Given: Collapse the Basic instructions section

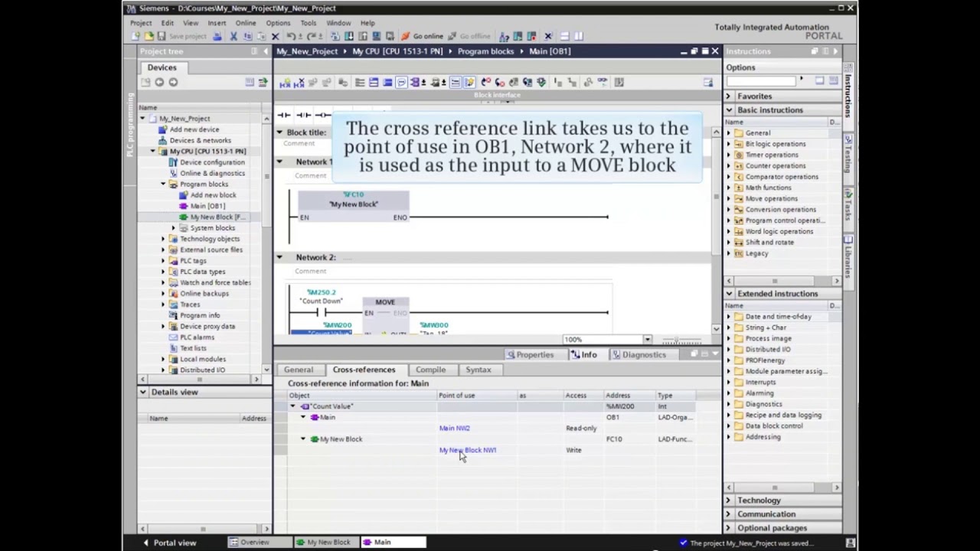Looking at the screenshot, I should point(729,110).
